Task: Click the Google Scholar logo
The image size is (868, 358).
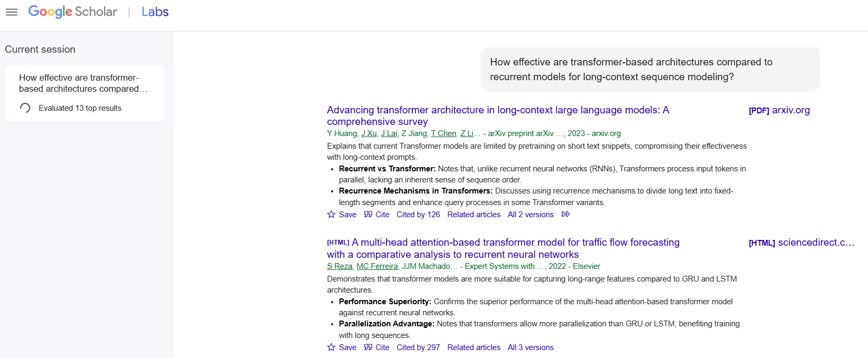Action: (72, 12)
